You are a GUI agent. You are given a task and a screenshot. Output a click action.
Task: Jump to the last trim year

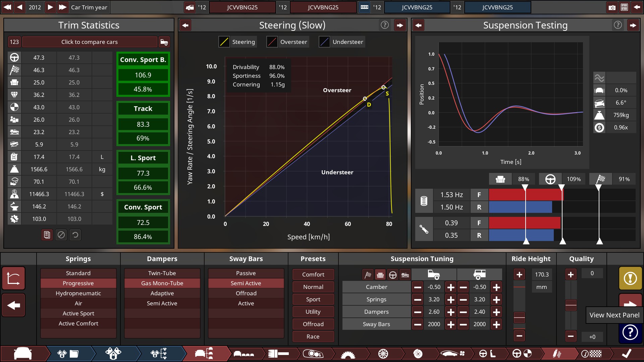(62, 7)
